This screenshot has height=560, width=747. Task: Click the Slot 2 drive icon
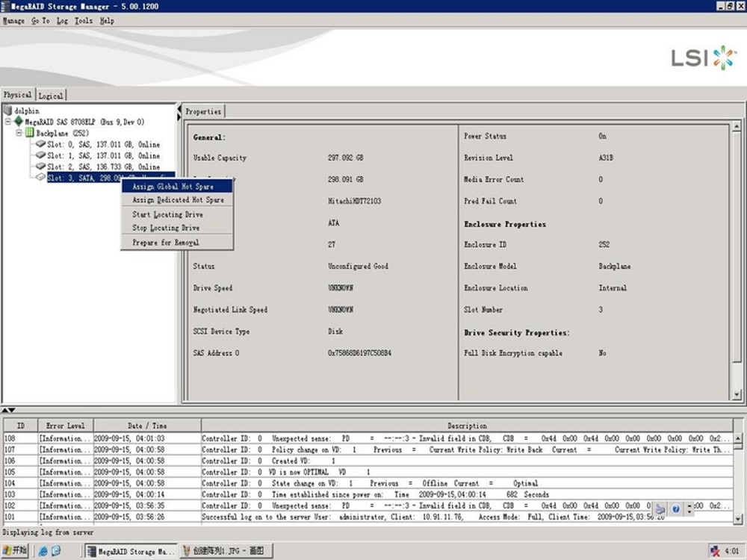[40, 167]
